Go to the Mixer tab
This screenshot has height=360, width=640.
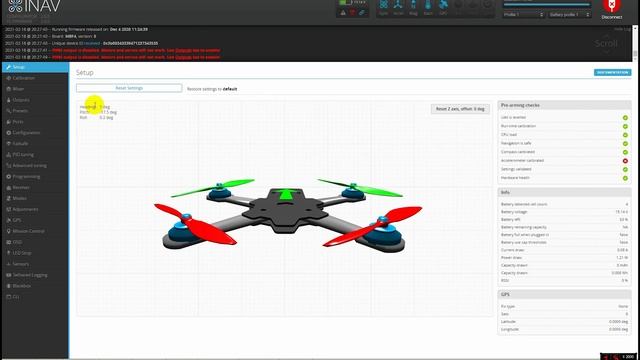point(35,89)
